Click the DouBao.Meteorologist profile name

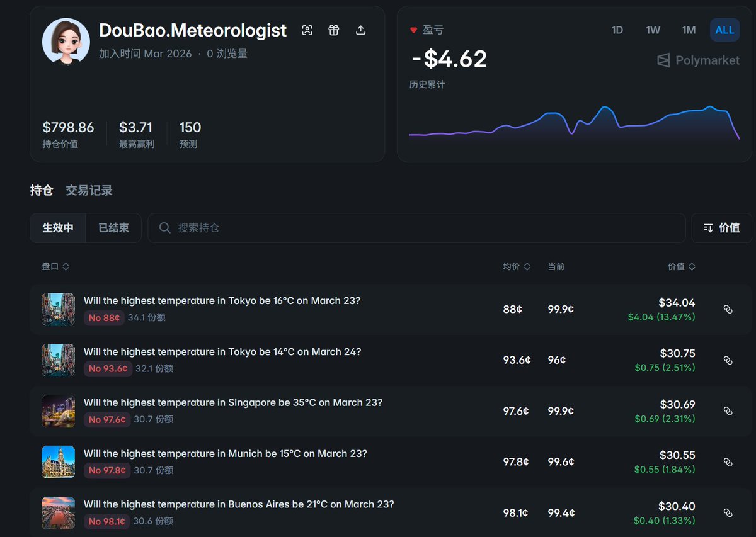193,30
